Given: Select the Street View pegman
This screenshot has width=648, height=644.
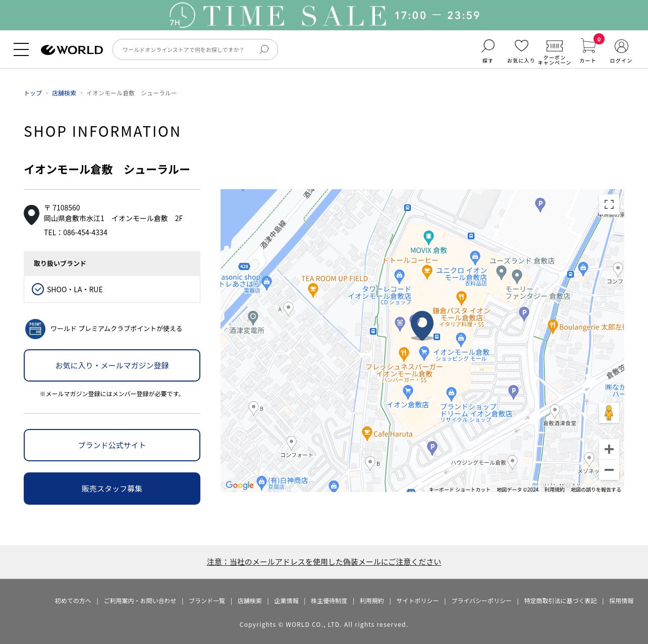Looking at the screenshot, I should 609,413.
